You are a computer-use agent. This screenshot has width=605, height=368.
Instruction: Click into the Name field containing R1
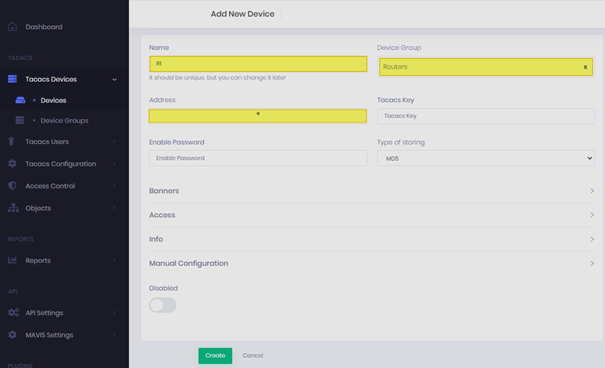[x=258, y=64]
